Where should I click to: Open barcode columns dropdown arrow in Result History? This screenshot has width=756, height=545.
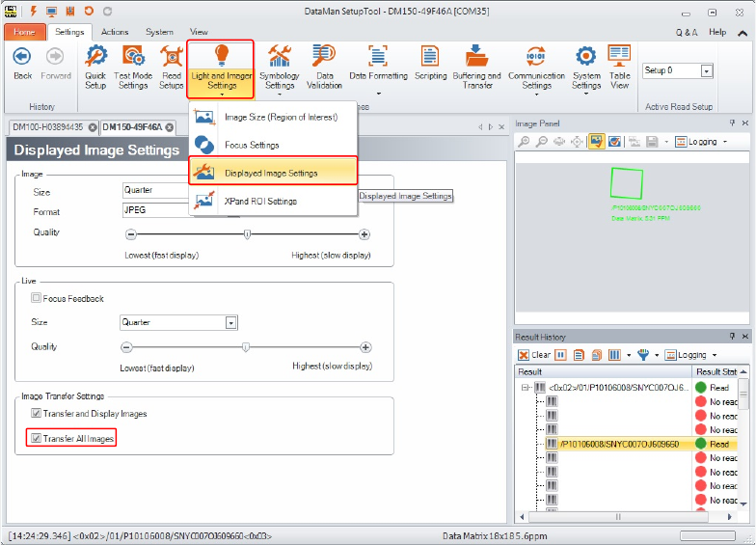click(629, 355)
